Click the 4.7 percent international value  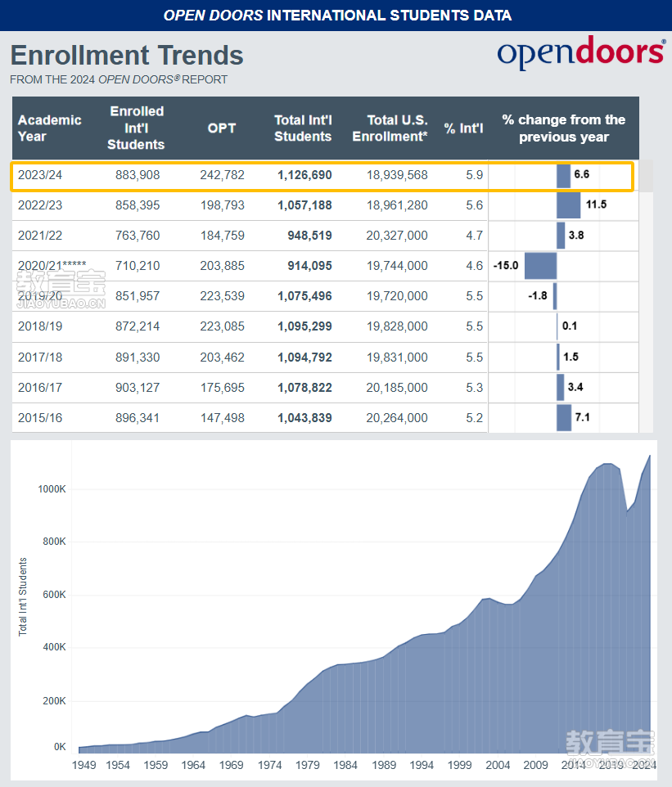tap(474, 236)
